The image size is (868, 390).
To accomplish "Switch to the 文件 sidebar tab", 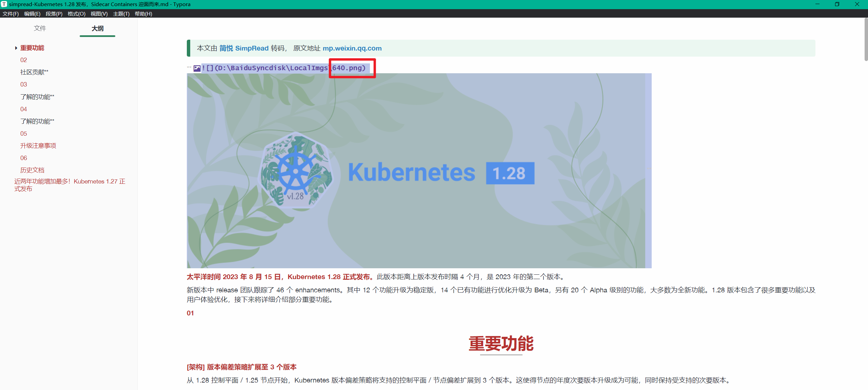I will 40,28.
